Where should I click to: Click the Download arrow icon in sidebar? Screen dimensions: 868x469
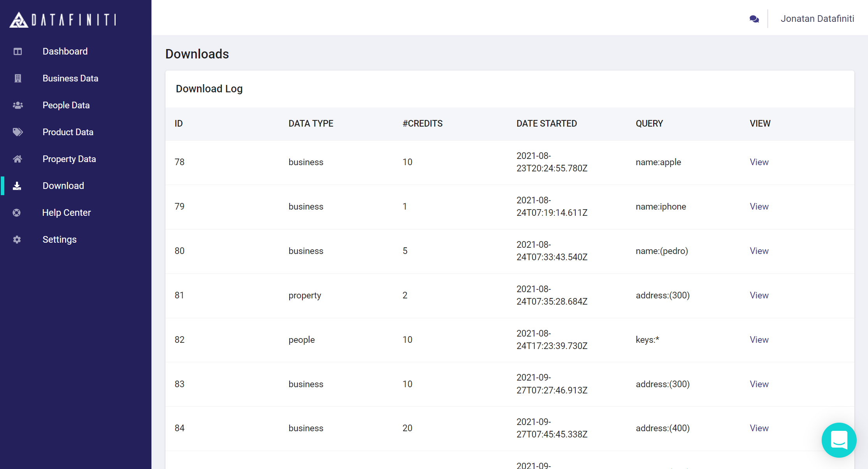(17, 186)
